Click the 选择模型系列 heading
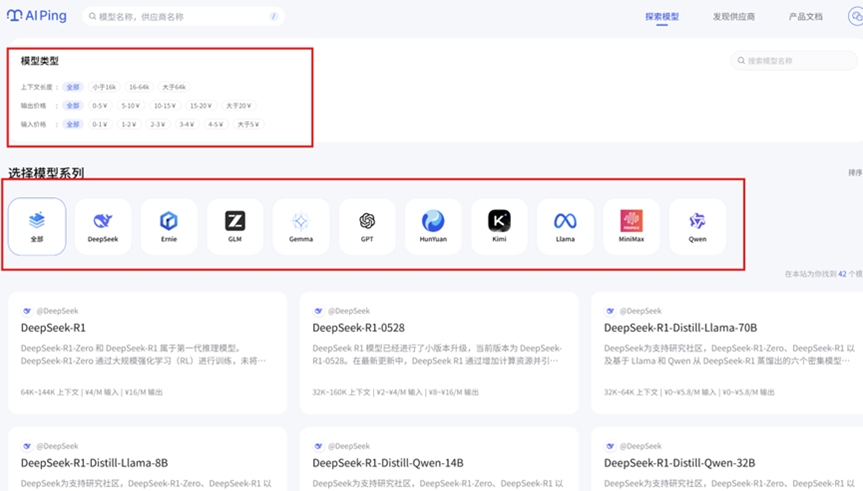Image resolution: width=863 pixels, height=491 pixels. click(46, 173)
